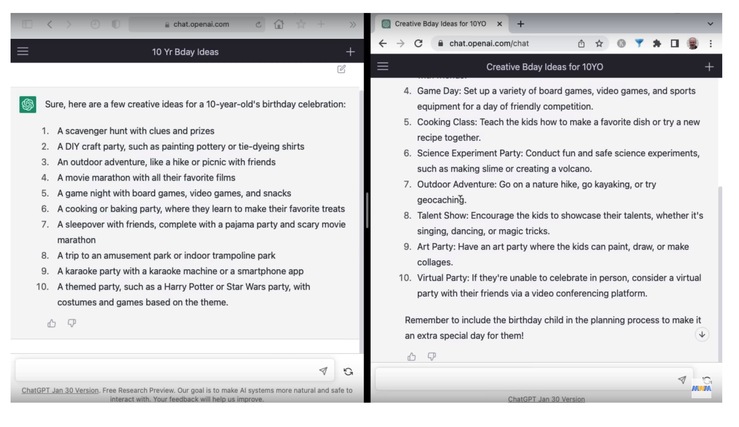
Task: Open Chrome profile avatar
Action: tap(692, 43)
